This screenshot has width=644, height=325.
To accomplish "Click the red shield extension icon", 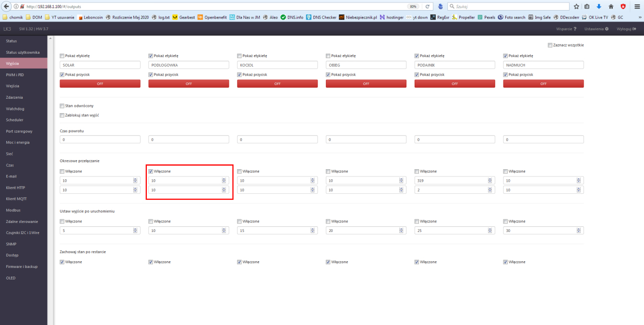I will pyautogui.click(x=623, y=7).
